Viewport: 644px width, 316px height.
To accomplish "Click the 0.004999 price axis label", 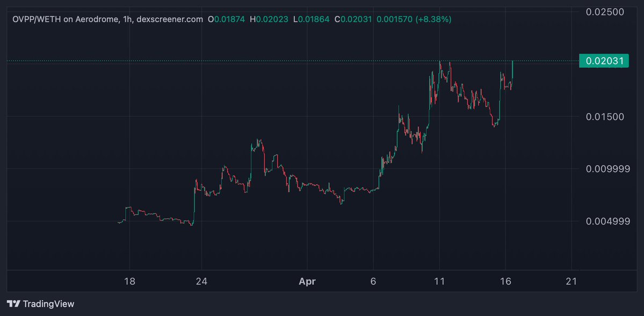I will (607, 221).
